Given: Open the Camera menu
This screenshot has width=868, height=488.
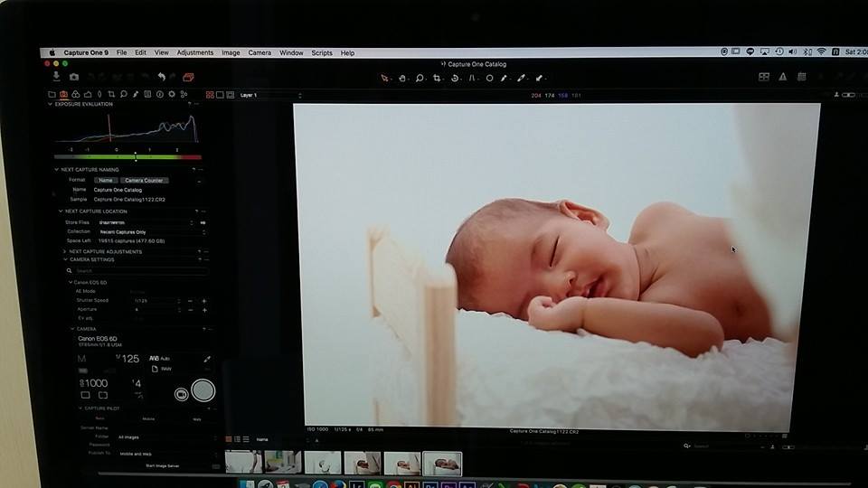Looking at the screenshot, I should pos(259,52).
